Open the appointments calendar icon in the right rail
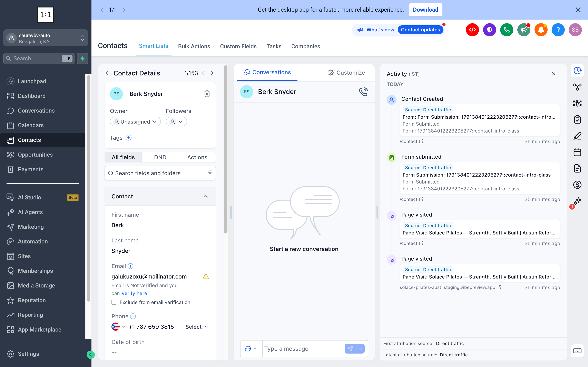Viewport: 588px width, 367px height. [x=577, y=152]
